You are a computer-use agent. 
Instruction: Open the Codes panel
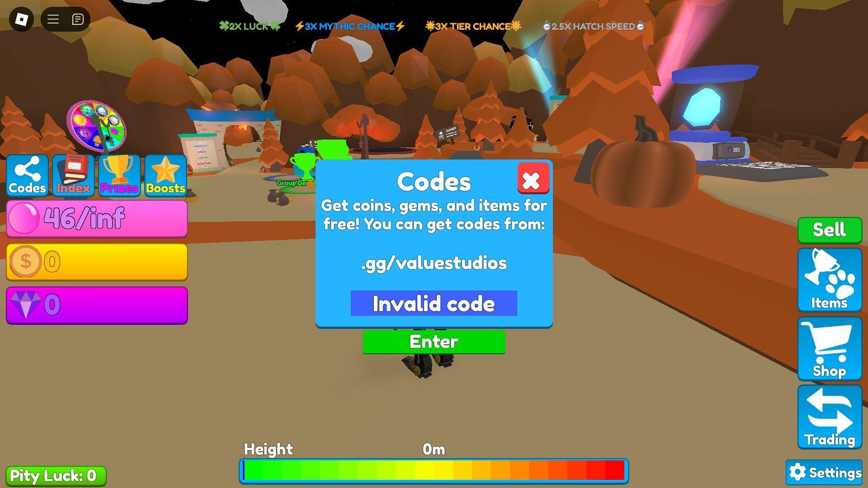click(27, 175)
